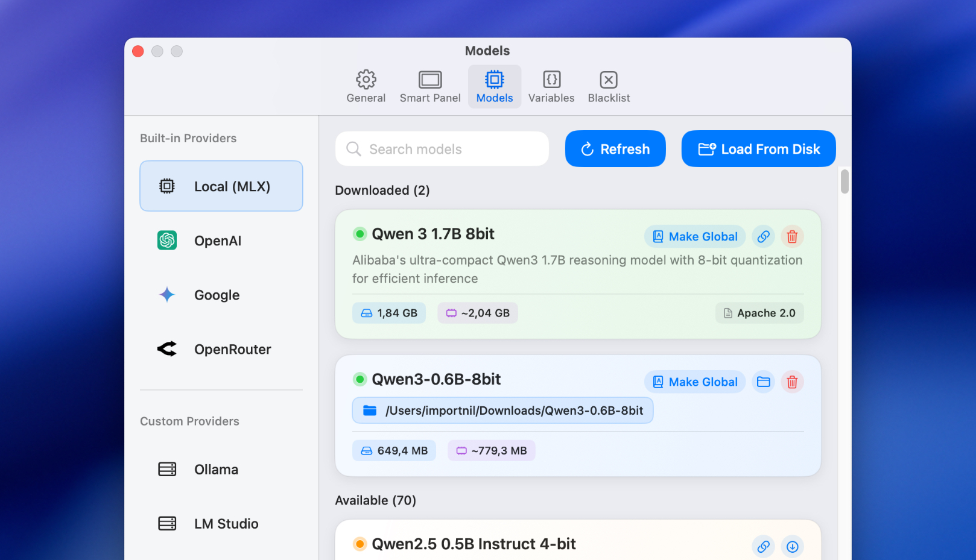Refresh the models list
The image size is (976, 560).
[615, 149]
